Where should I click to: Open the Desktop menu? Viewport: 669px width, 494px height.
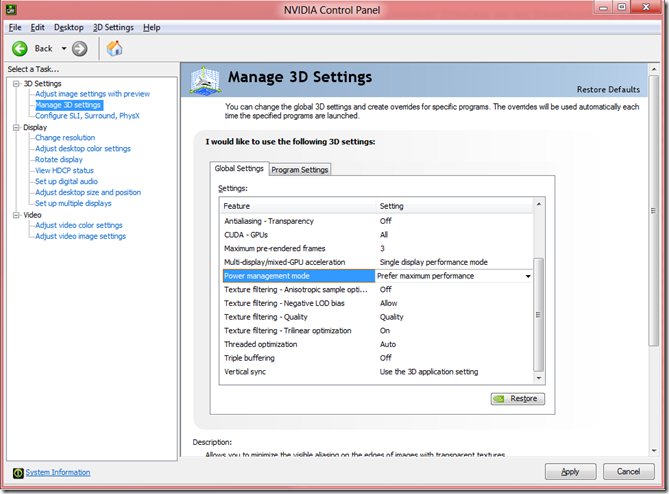(x=69, y=28)
